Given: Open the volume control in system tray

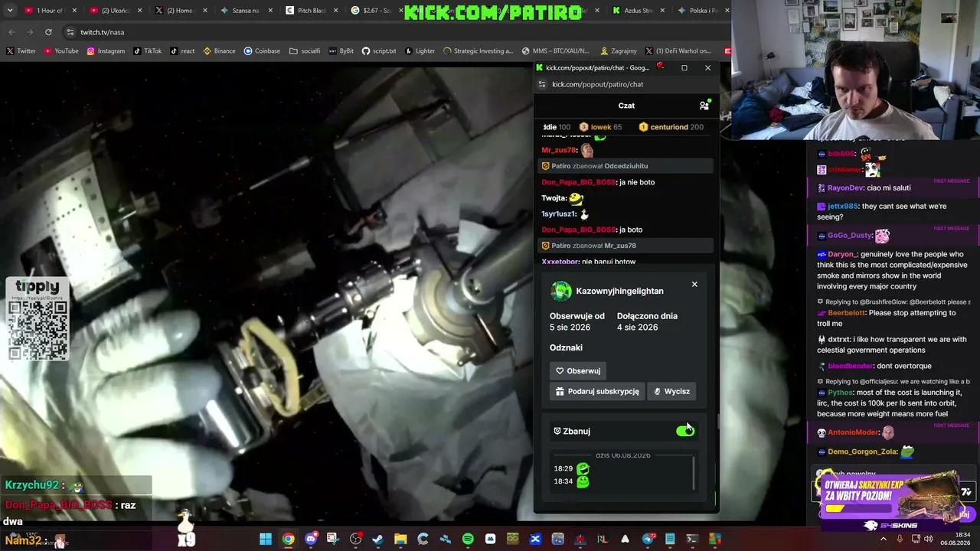Looking at the screenshot, I should (x=929, y=540).
